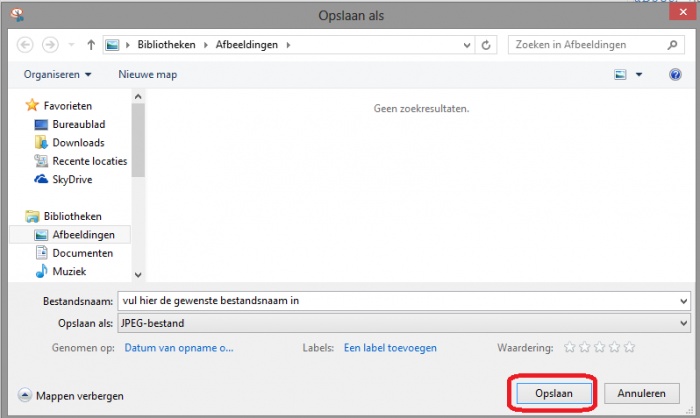
Task: Click the Documenten document icon
Action: click(x=42, y=253)
